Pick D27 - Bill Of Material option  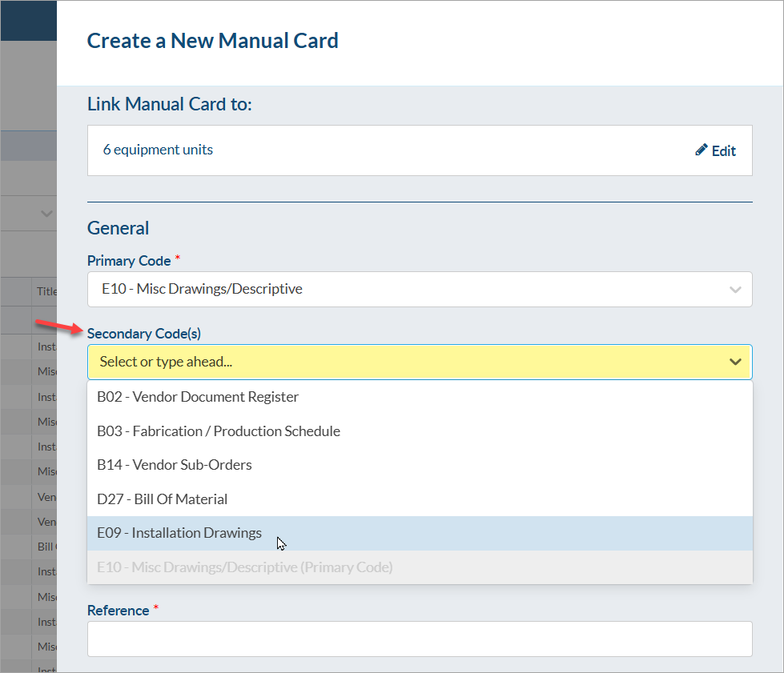tap(420, 499)
